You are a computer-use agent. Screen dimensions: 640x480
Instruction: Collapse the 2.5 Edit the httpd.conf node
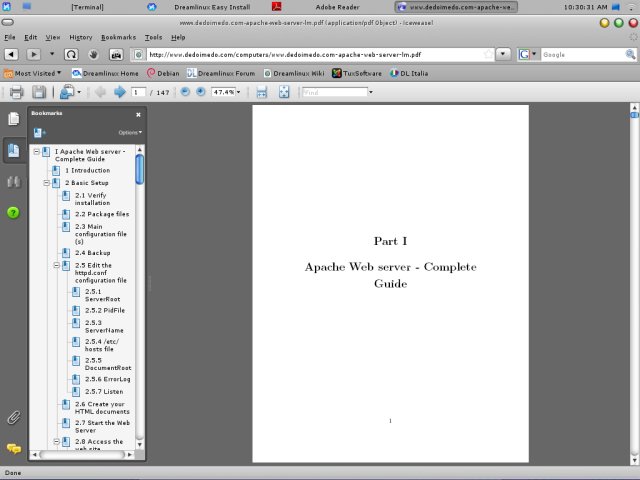57,265
